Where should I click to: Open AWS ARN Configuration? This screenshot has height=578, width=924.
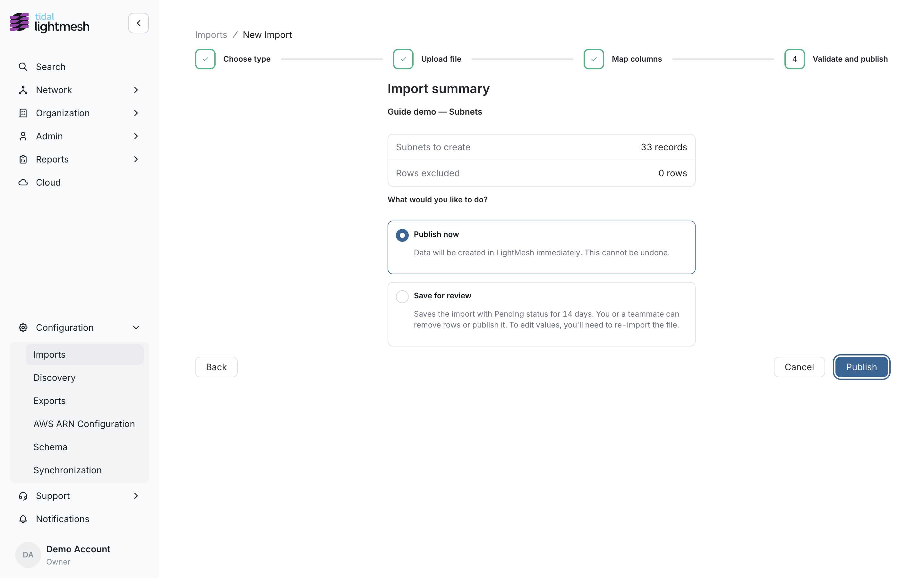84,424
